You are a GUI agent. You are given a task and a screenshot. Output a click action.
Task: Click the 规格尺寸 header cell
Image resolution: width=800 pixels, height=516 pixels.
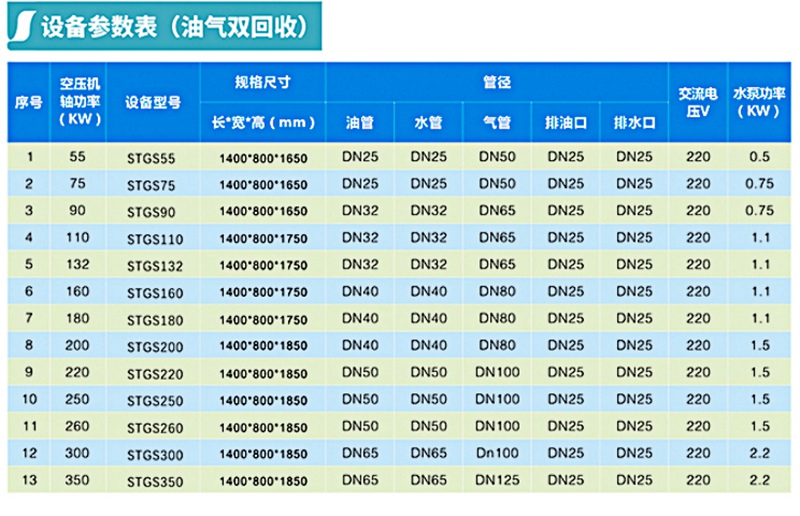point(264,80)
